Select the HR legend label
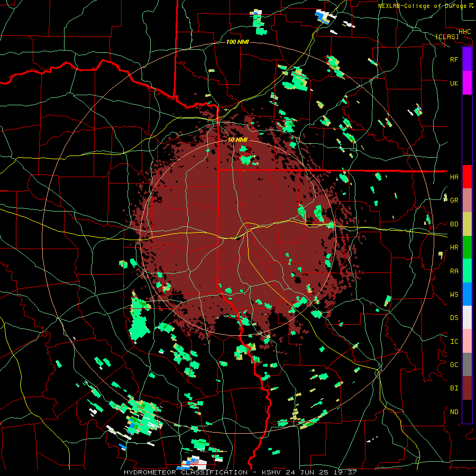 [454, 248]
